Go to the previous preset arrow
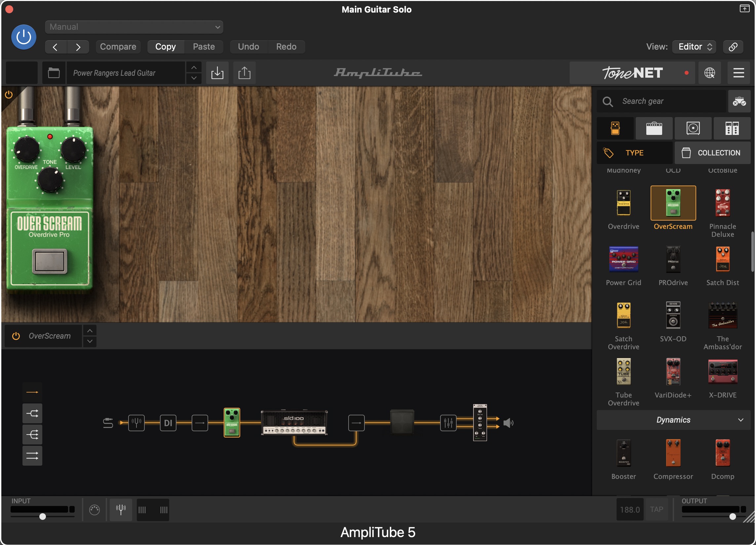This screenshot has height=545, width=756. coord(56,47)
